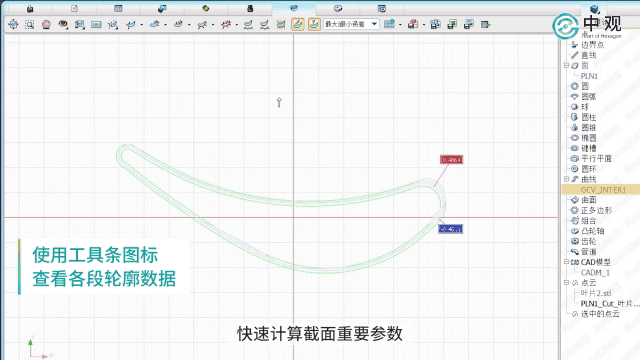Select the 叶片2.stl point cloud
Screen dimensions: 640x360
coord(596,293)
